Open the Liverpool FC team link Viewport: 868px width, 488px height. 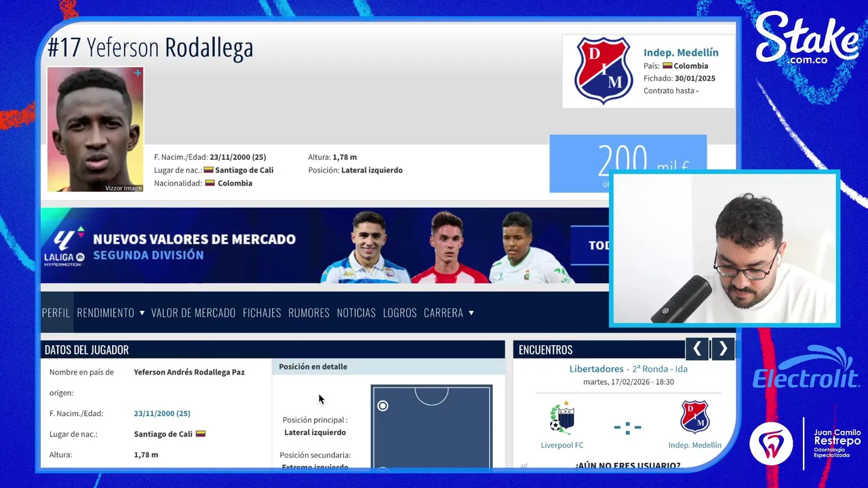pos(561,445)
